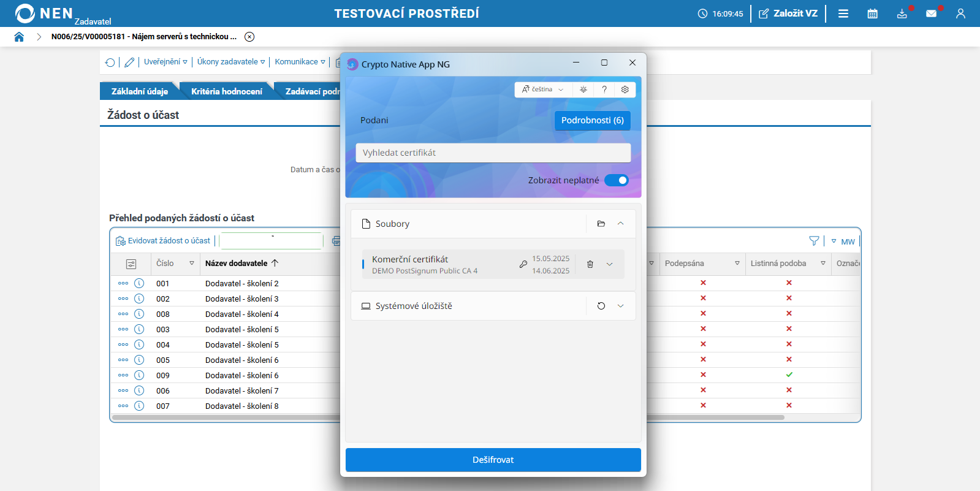The width and height of the screenshot is (980, 491).
Task: Open the user profile icon
Action: click(x=960, y=13)
